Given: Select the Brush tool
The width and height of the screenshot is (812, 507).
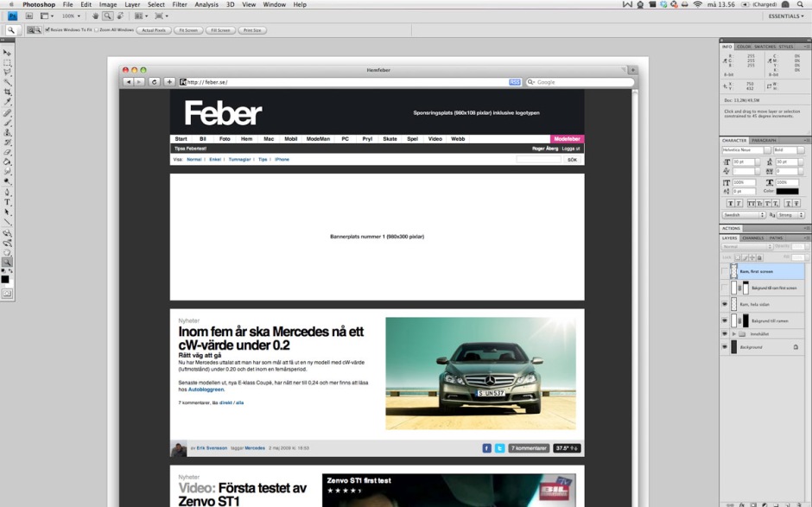Looking at the screenshot, I should pyautogui.click(x=7, y=123).
